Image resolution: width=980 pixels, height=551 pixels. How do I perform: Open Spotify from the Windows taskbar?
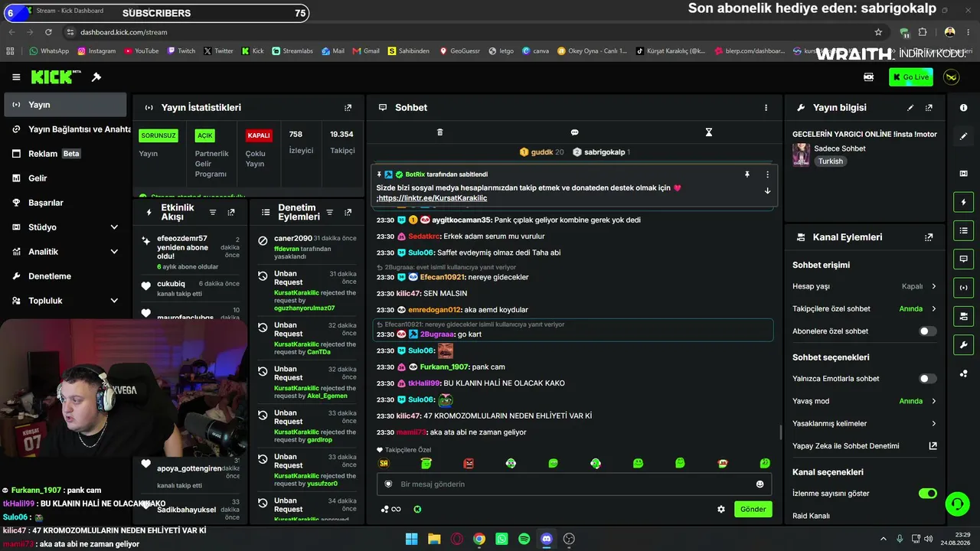[x=524, y=539]
